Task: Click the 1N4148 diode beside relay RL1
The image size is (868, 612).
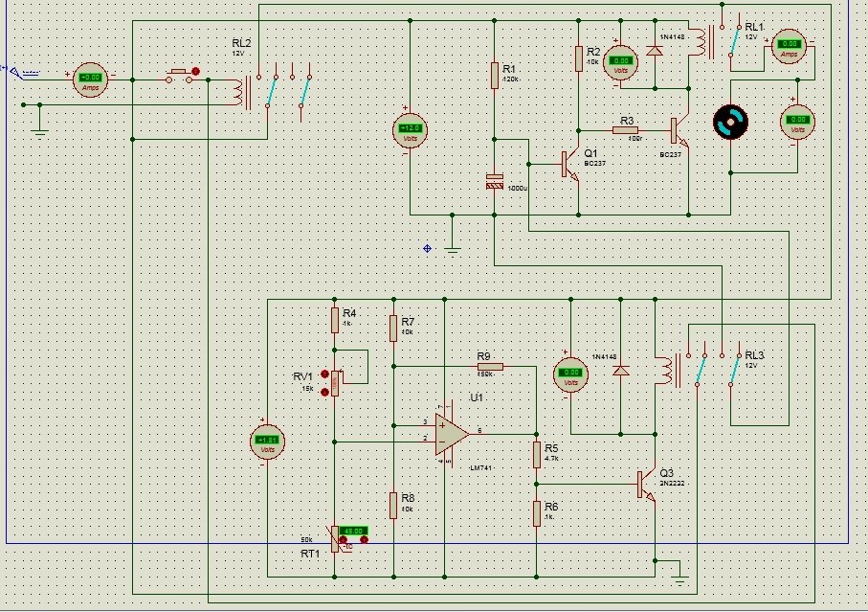Action: (x=655, y=51)
